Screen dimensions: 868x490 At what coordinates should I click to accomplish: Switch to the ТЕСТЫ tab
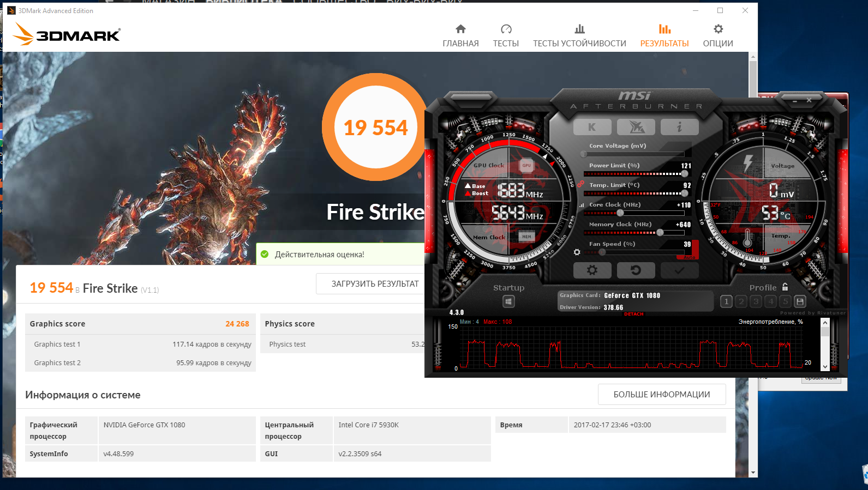(x=506, y=36)
